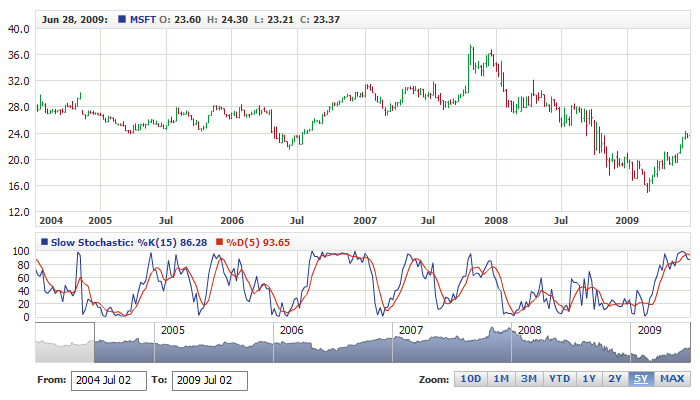Click the blue %K(15) legend marker
700x400 pixels.
pos(44,242)
